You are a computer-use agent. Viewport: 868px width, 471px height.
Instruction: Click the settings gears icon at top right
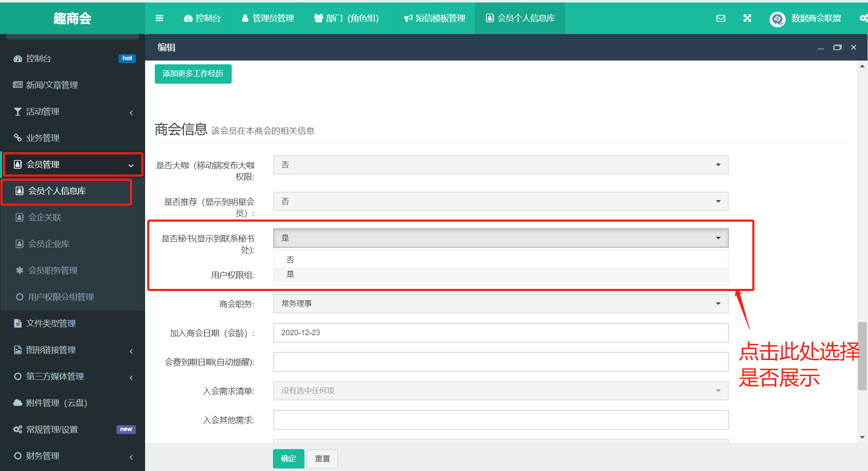[863, 18]
